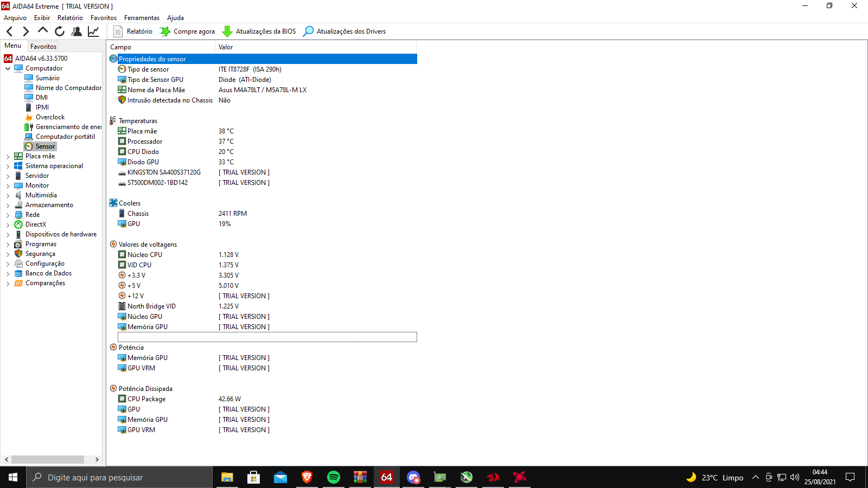This screenshot has width=868, height=488.
Task: Open Mail app from taskbar
Action: tap(280, 477)
